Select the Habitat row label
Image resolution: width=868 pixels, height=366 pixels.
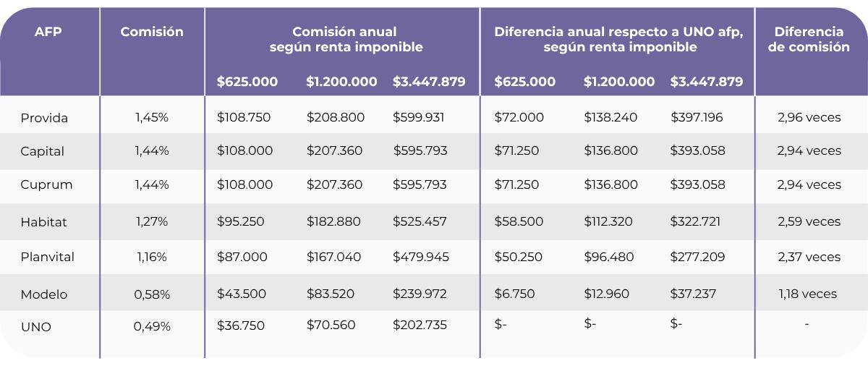[43, 222]
